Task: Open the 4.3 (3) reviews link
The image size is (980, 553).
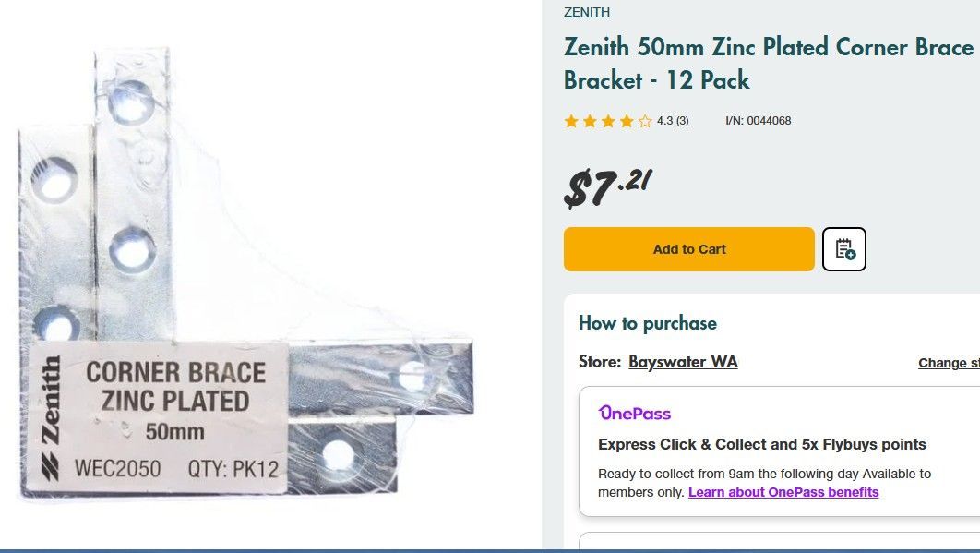Action: click(672, 120)
